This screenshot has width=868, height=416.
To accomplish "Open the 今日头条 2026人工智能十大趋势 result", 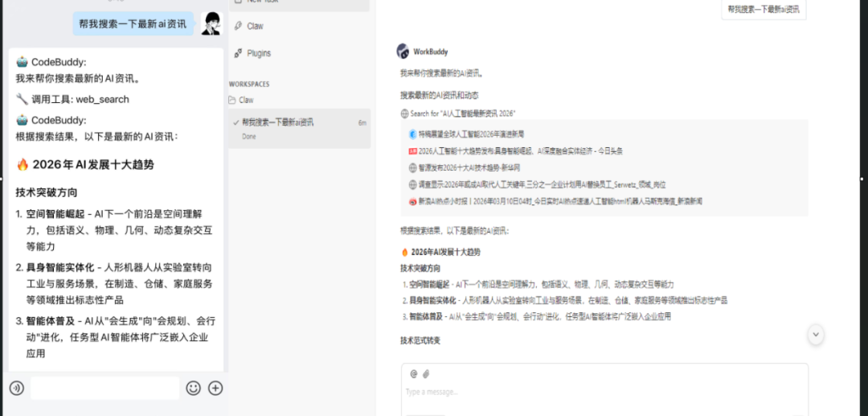I will click(x=520, y=150).
